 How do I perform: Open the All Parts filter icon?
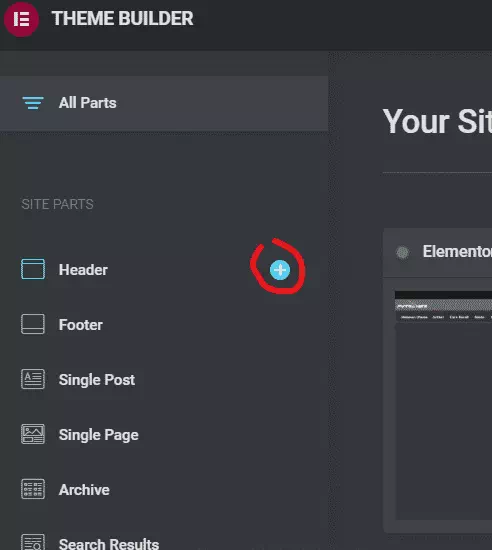click(33, 103)
